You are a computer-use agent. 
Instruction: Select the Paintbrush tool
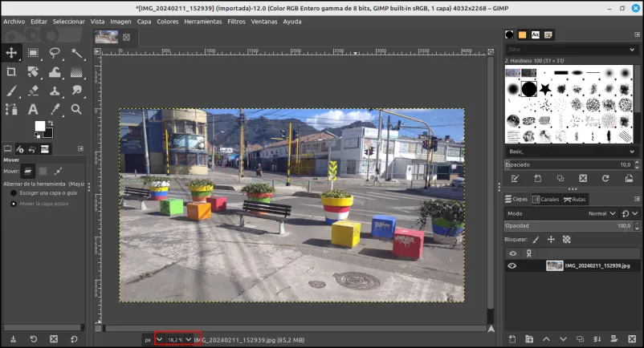[11, 91]
